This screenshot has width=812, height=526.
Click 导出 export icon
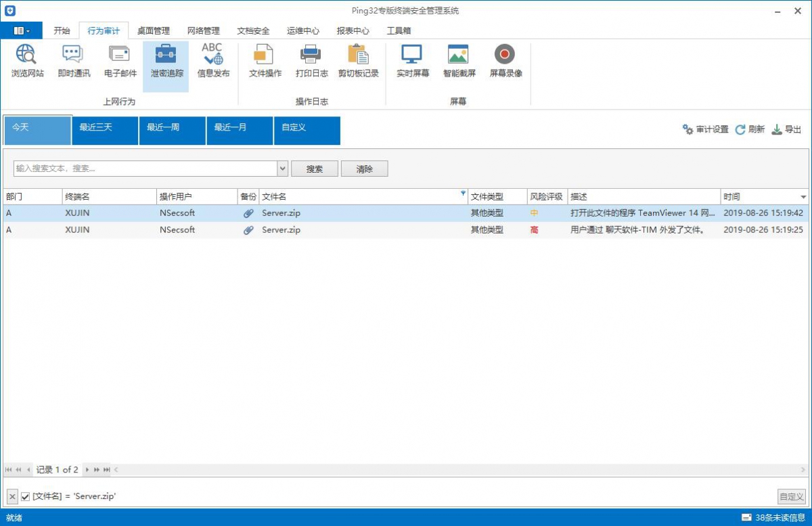(x=777, y=129)
